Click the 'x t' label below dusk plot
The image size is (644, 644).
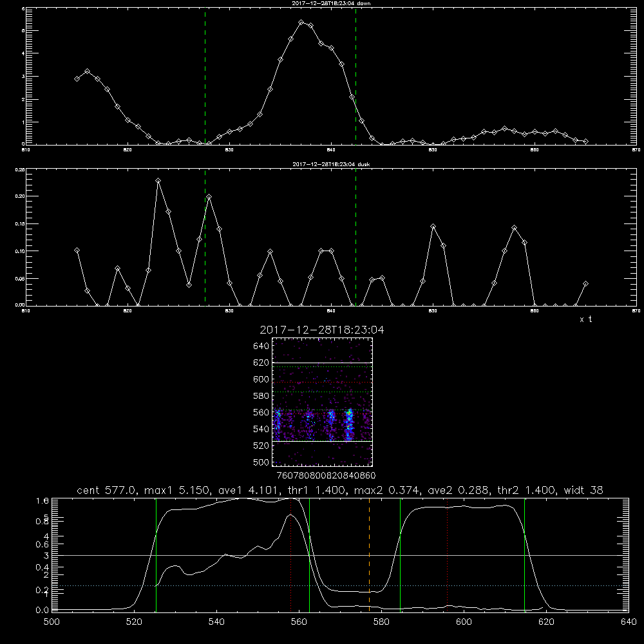point(586,319)
